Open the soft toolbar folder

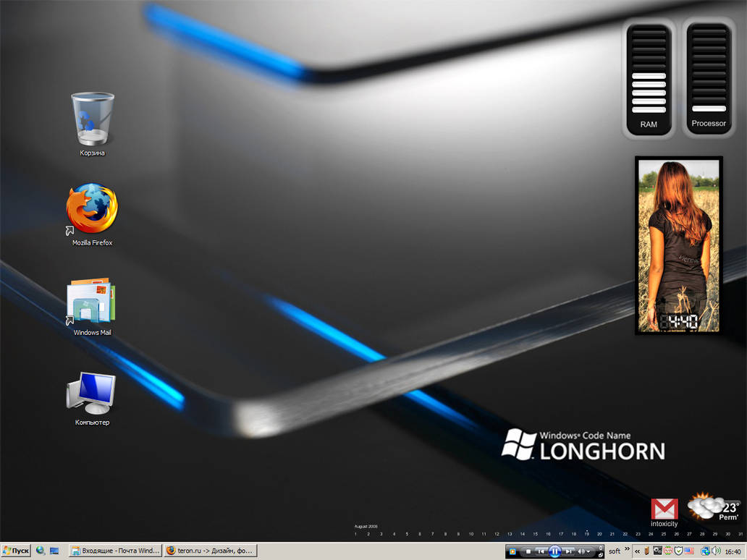[x=615, y=551]
